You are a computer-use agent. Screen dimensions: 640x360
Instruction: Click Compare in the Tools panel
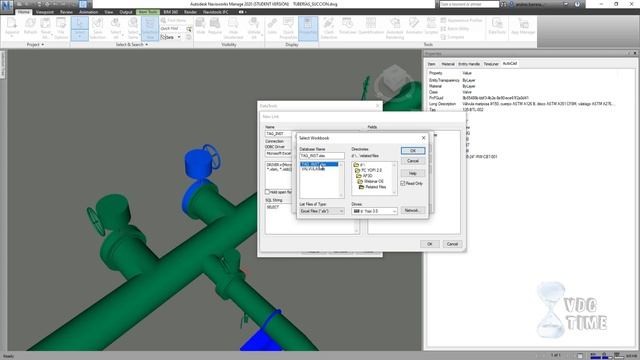point(453,37)
